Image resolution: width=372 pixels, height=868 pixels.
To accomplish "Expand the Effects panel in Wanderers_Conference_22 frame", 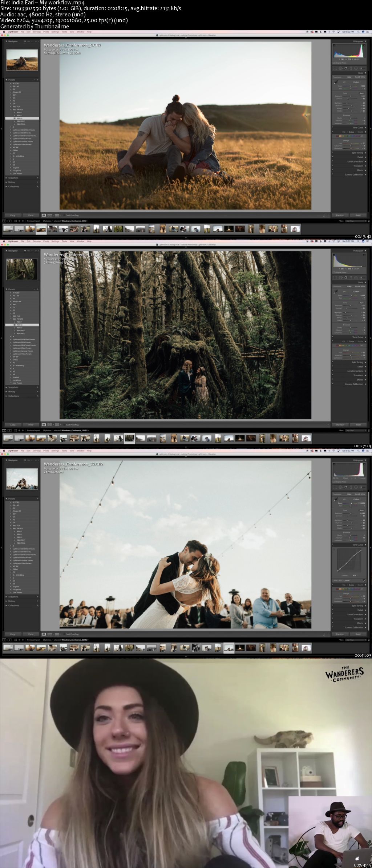I will click(365, 623).
